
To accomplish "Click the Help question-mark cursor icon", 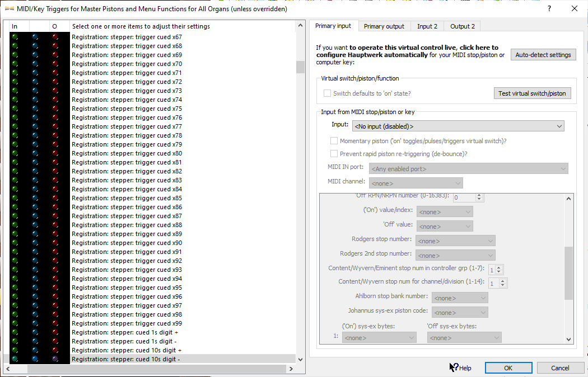I will click(x=454, y=367).
